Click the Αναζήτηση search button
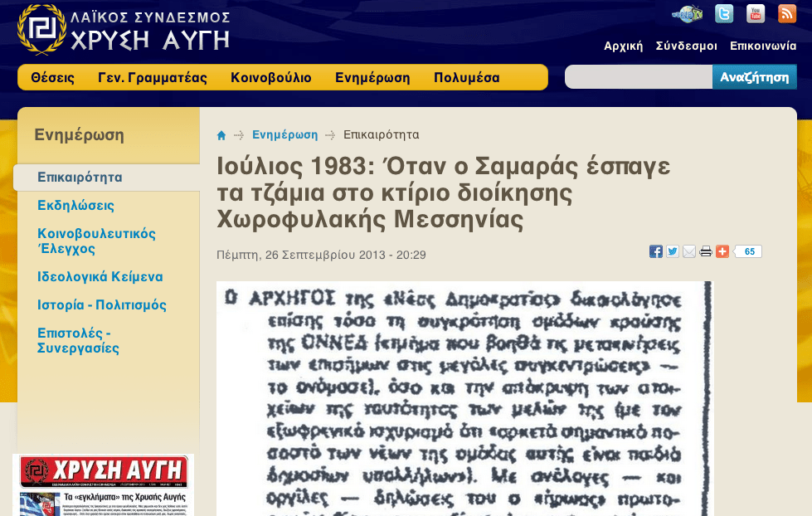Image resolution: width=812 pixels, height=516 pixels. coord(755,77)
